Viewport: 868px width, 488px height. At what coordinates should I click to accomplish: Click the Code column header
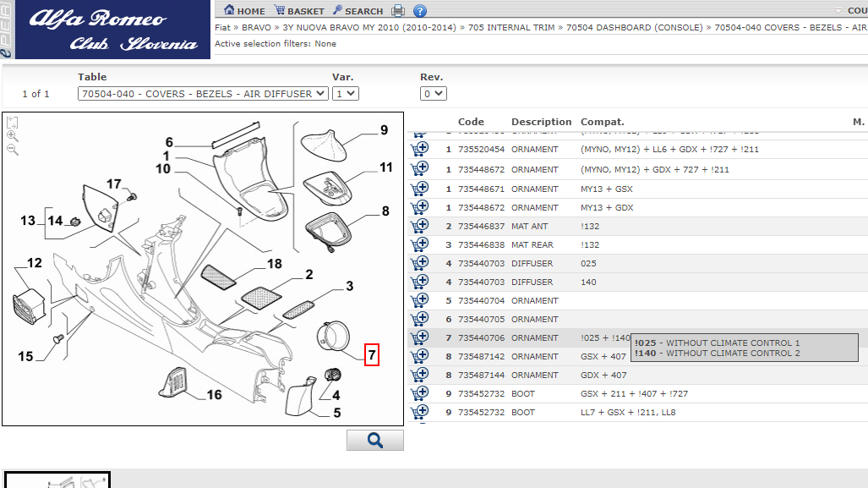tap(471, 122)
